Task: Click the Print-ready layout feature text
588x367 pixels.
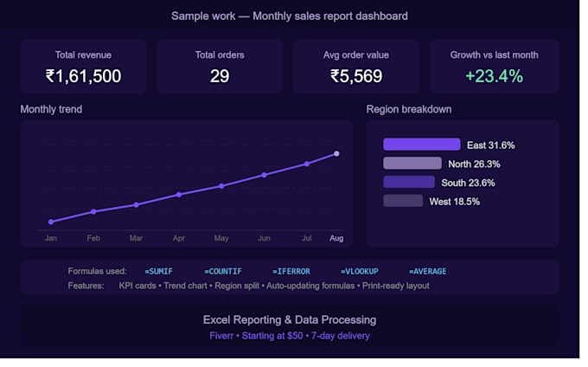Action: [x=396, y=286]
